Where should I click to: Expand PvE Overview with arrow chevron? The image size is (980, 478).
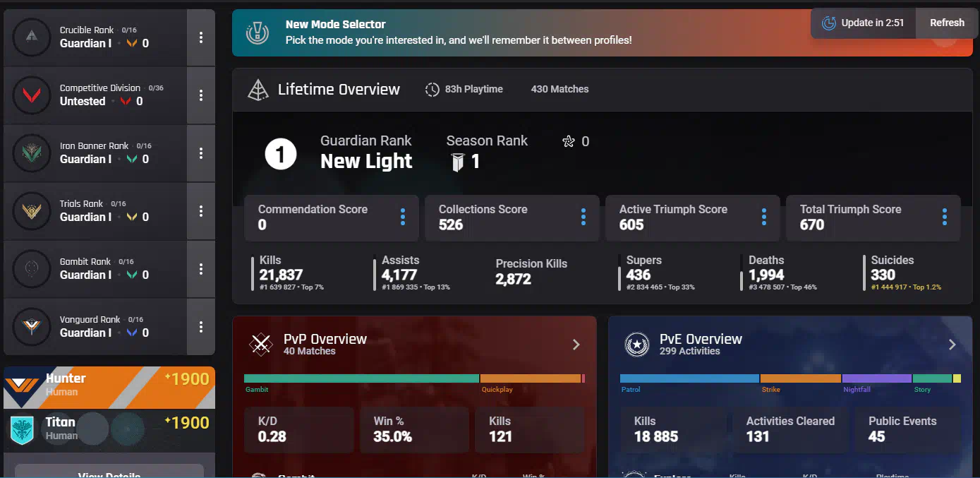pyautogui.click(x=952, y=345)
